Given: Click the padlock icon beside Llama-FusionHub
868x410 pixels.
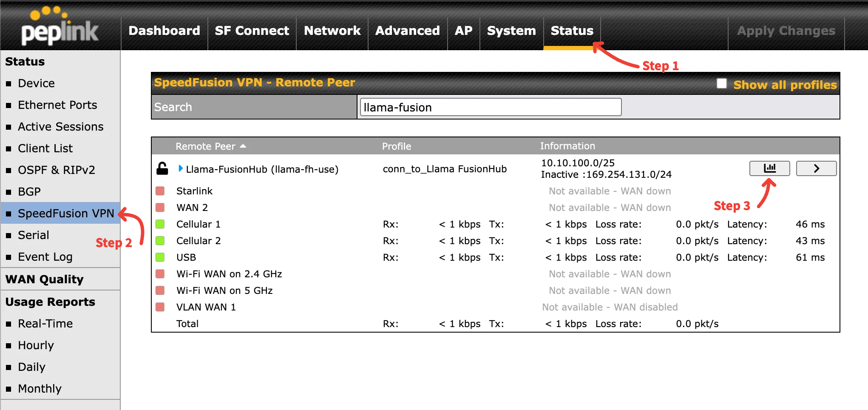Looking at the screenshot, I should (162, 168).
